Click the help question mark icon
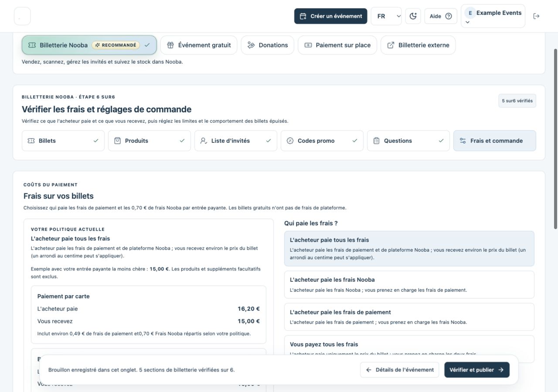The image size is (558, 392). (x=449, y=16)
